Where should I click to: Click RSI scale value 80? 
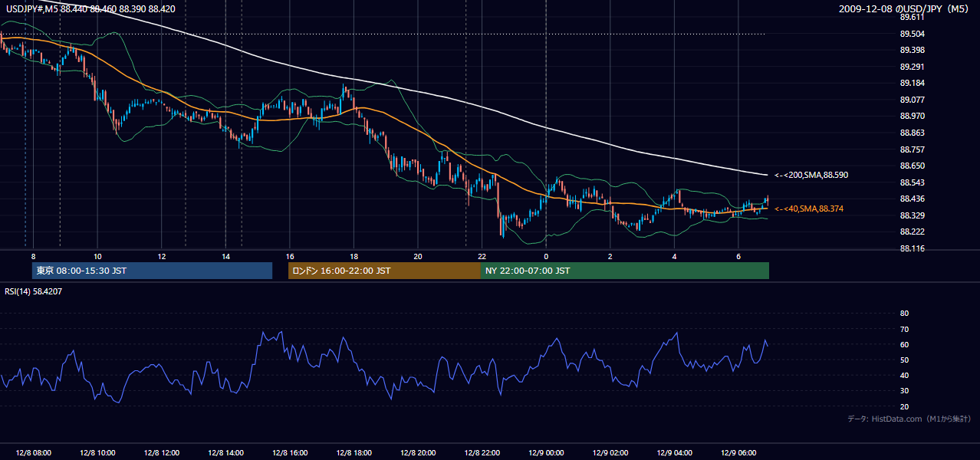[x=904, y=314]
